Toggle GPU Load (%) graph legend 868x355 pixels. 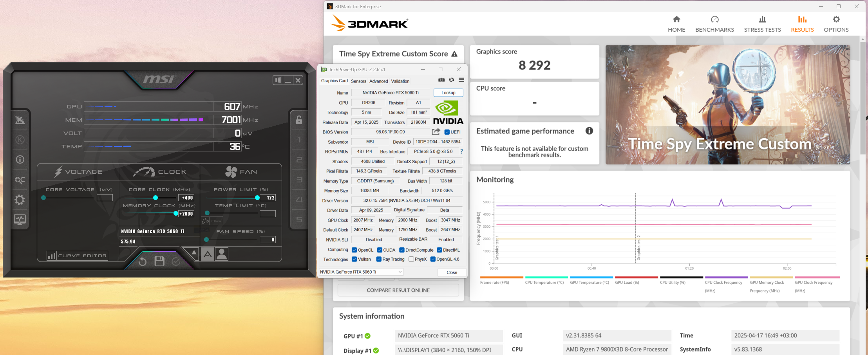[636, 280]
